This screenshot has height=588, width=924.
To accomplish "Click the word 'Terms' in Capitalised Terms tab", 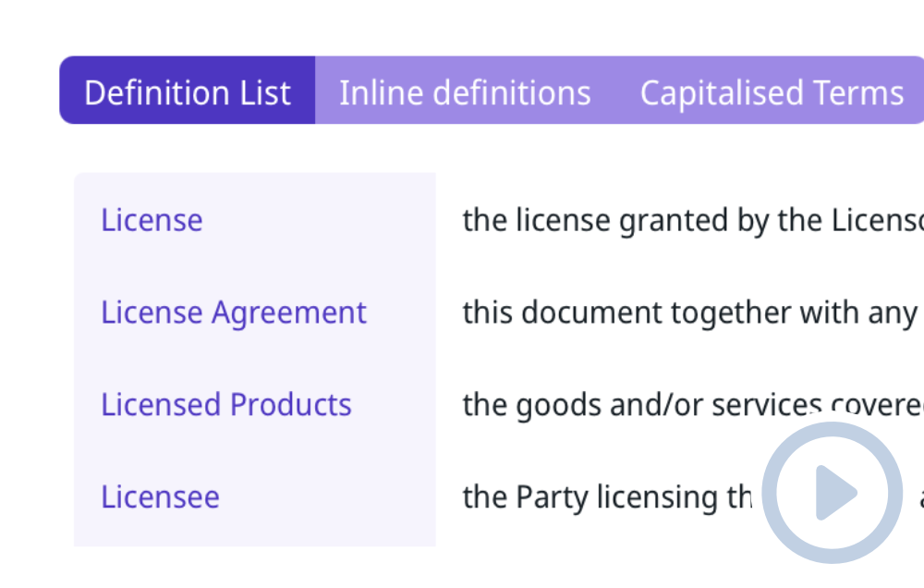I will [858, 93].
